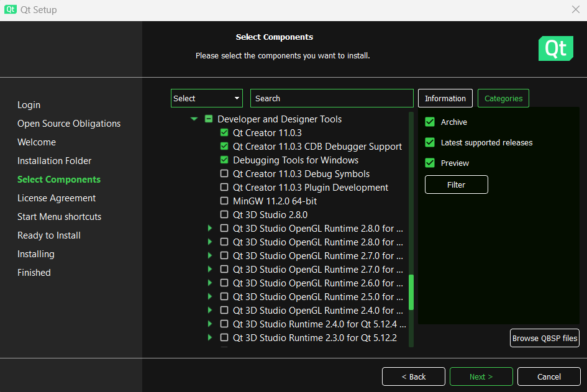This screenshot has height=392, width=587.
Task: Expand Qt 3D Studio Runtime 2.4.0 entry
Action: [x=210, y=324]
